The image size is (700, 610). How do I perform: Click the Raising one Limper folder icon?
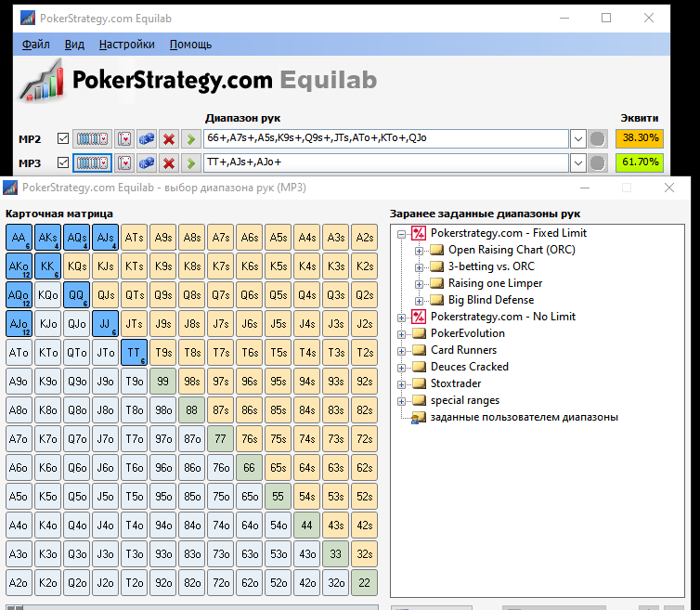[x=436, y=283]
